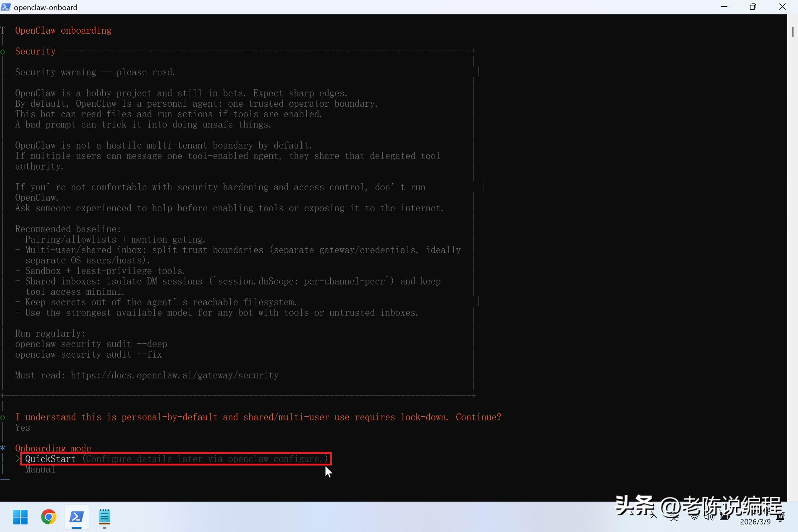
Task: Minimize the openclaw-onboard window
Action: [x=724, y=7]
